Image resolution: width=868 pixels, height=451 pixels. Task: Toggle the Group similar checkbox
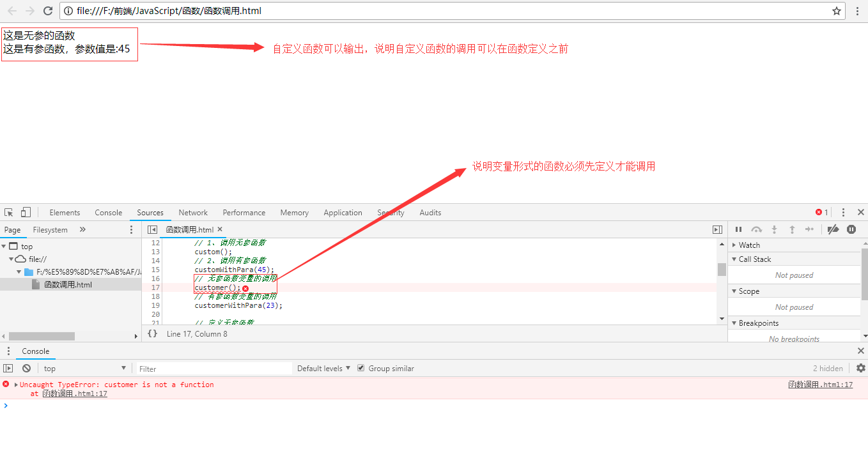pyautogui.click(x=361, y=368)
